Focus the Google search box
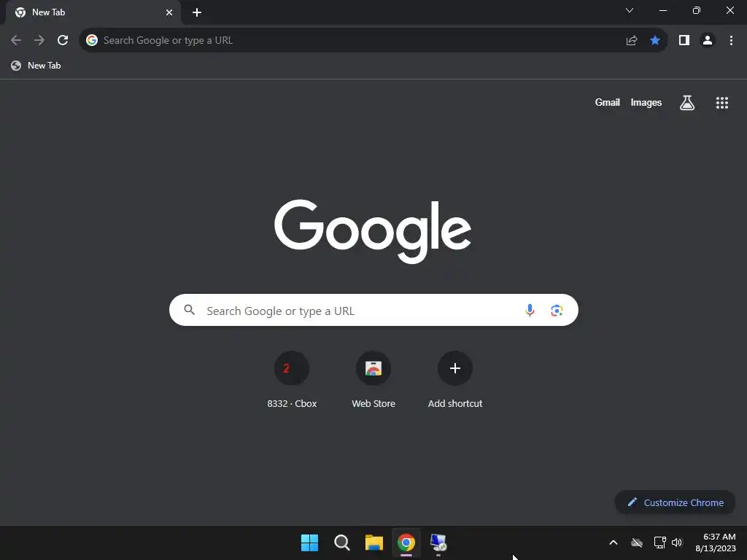This screenshot has width=747, height=560. 373,310
